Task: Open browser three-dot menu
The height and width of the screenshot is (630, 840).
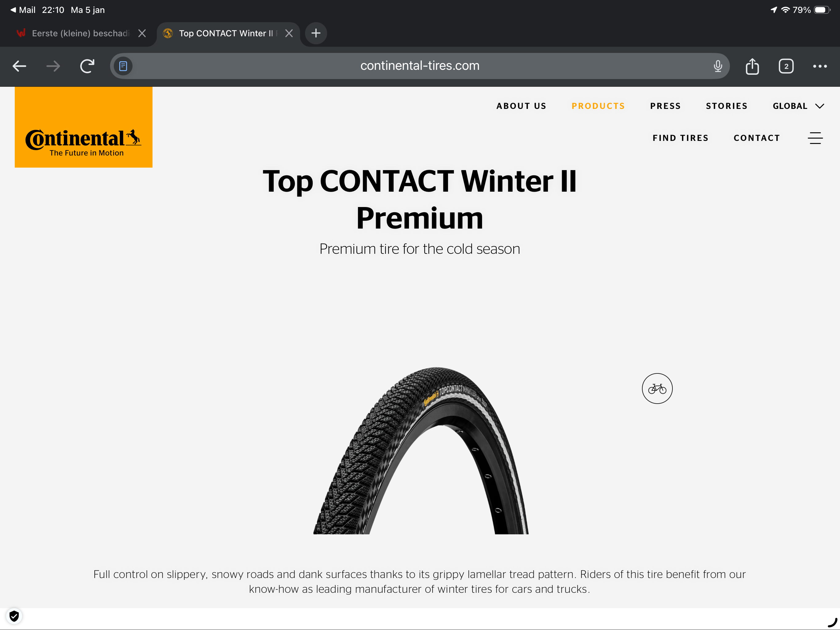Action: point(819,66)
